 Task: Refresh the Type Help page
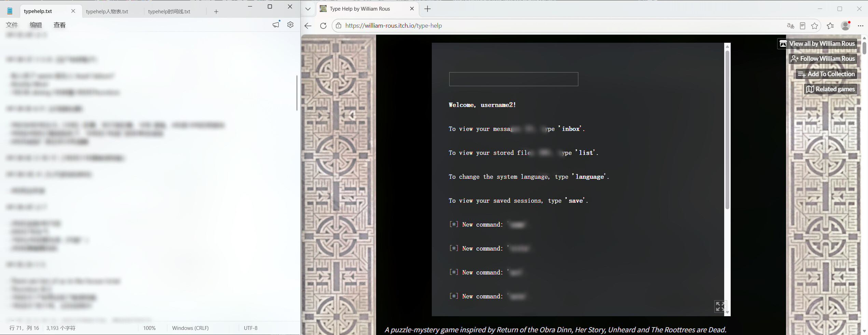[x=323, y=26]
